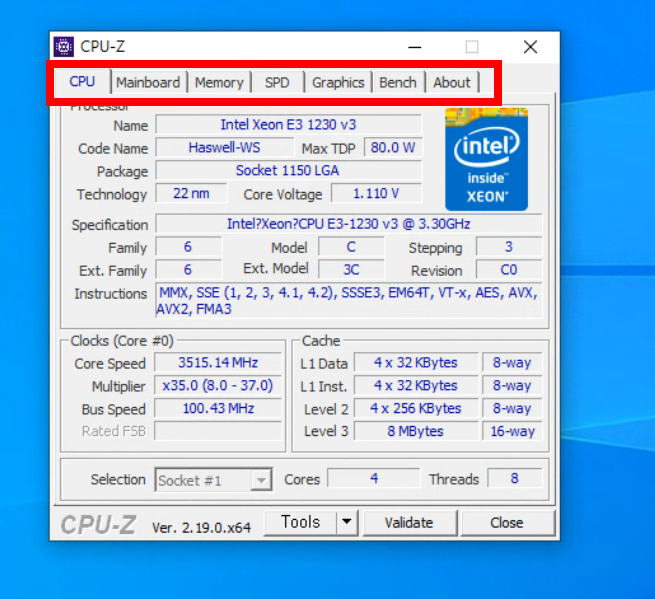Open the Mainboard tab
This screenshot has width=655, height=599.
pos(148,82)
